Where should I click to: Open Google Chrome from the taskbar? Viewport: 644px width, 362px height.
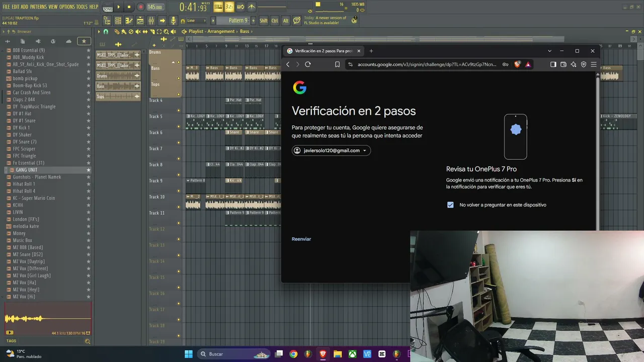[293, 354]
